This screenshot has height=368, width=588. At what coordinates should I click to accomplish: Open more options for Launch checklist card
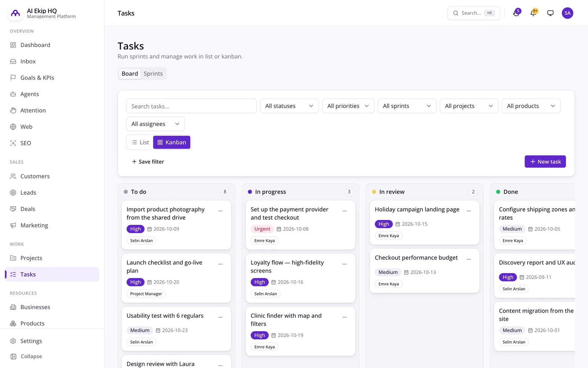(x=220, y=264)
